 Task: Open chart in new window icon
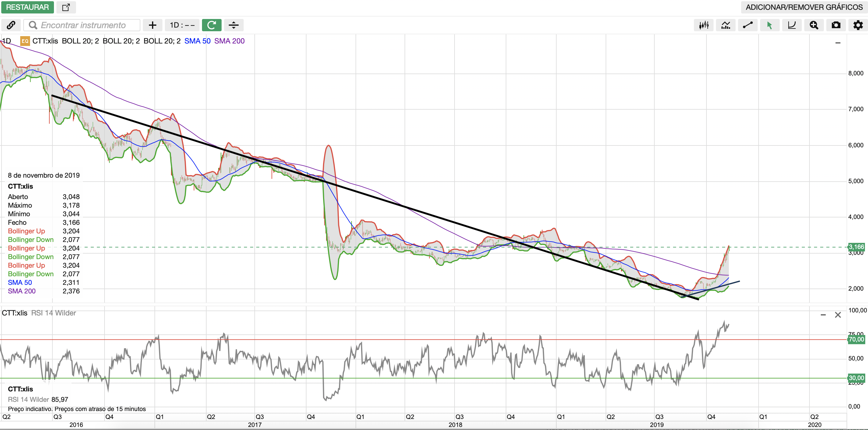point(66,7)
